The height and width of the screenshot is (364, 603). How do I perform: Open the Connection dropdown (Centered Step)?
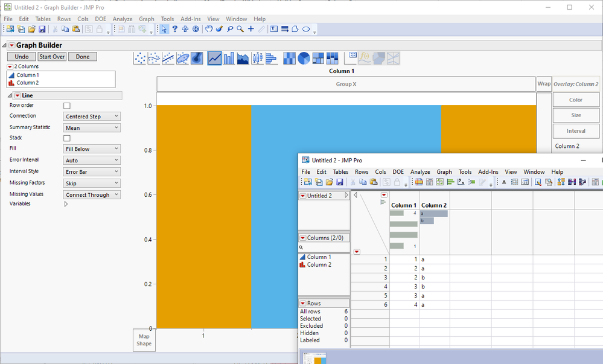pyautogui.click(x=92, y=117)
